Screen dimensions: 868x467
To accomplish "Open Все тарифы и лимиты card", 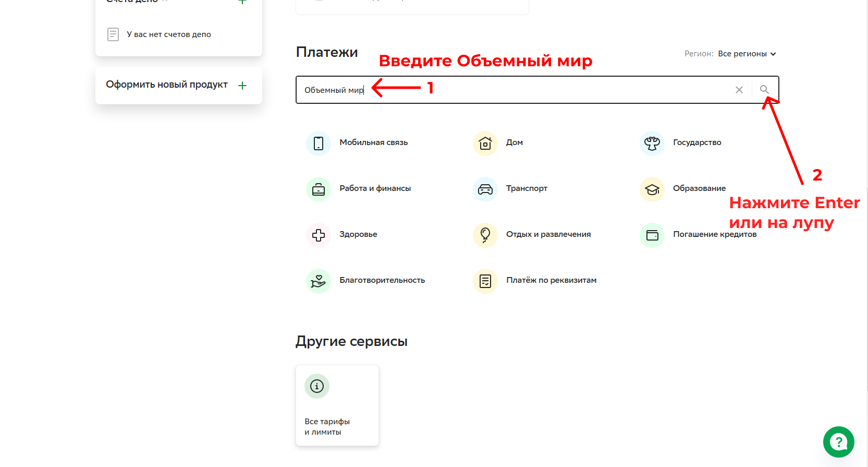I will (337, 405).
